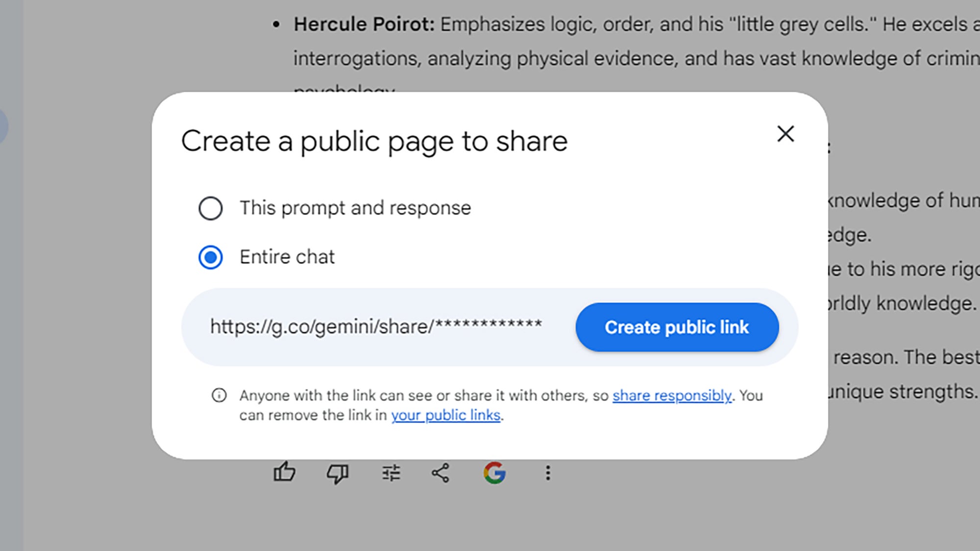Click the thumbs down bad response icon
The height and width of the screenshot is (551, 980).
(x=338, y=474)
